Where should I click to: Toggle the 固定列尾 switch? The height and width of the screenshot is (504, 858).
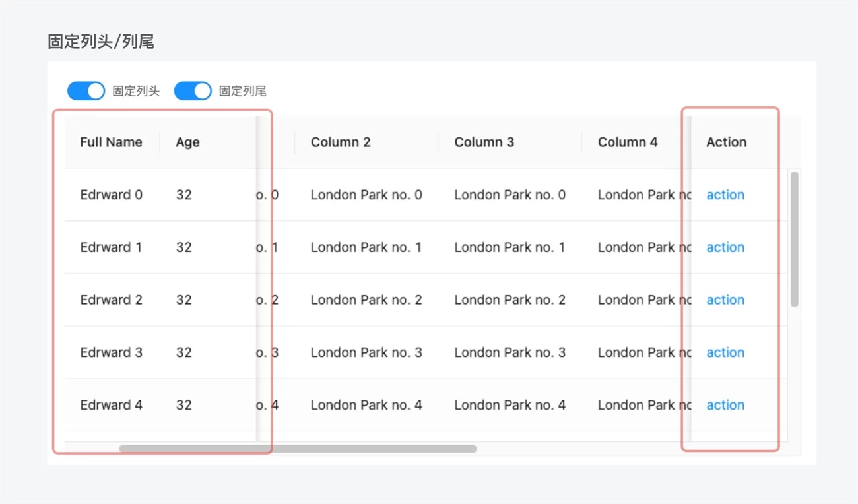[x=193, y=91]
